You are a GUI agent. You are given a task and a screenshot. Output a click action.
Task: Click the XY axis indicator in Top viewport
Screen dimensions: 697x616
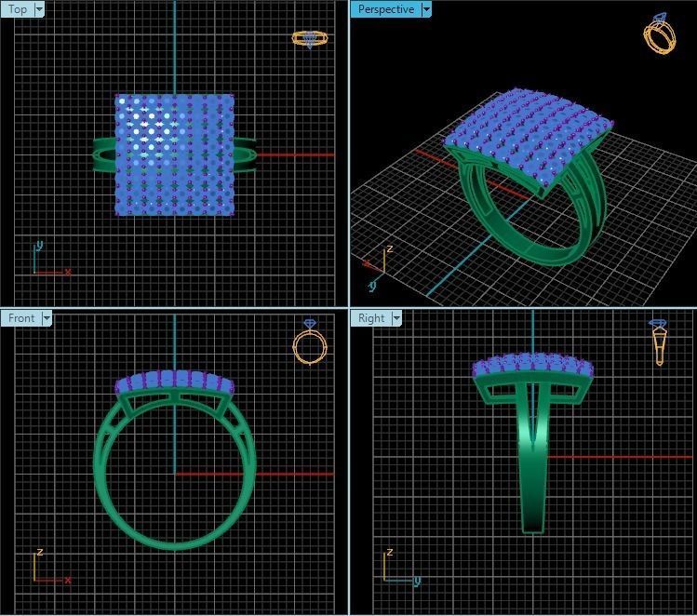coord(51,259)
